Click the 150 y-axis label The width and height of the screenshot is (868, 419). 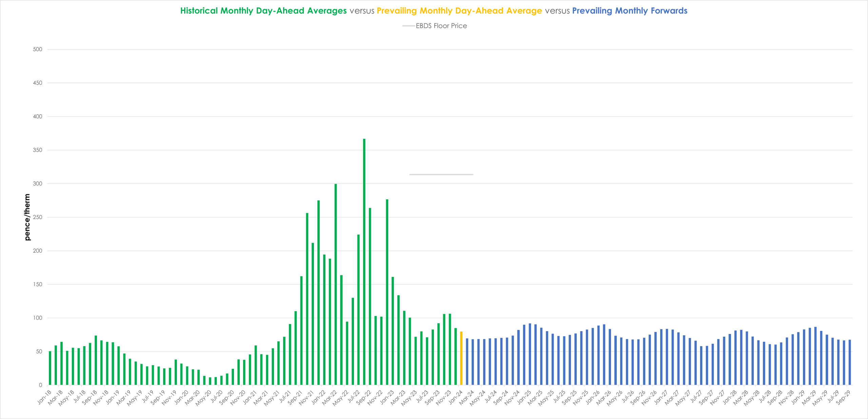pyautogui.click(x=38, y=284)
